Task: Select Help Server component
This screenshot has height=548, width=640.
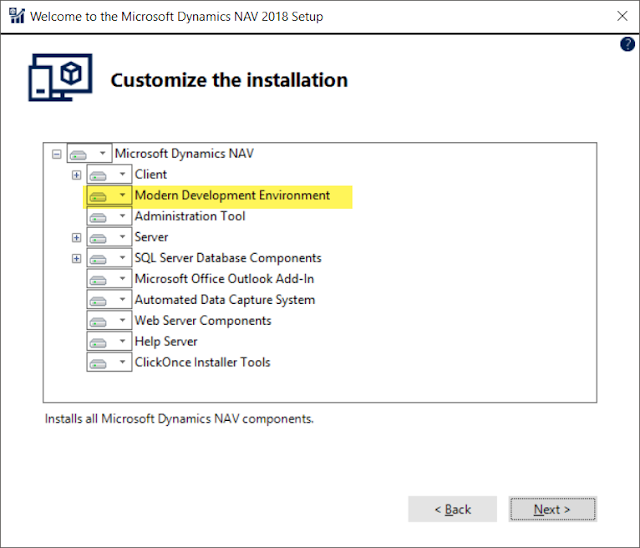Action: [x=166, y=342]
